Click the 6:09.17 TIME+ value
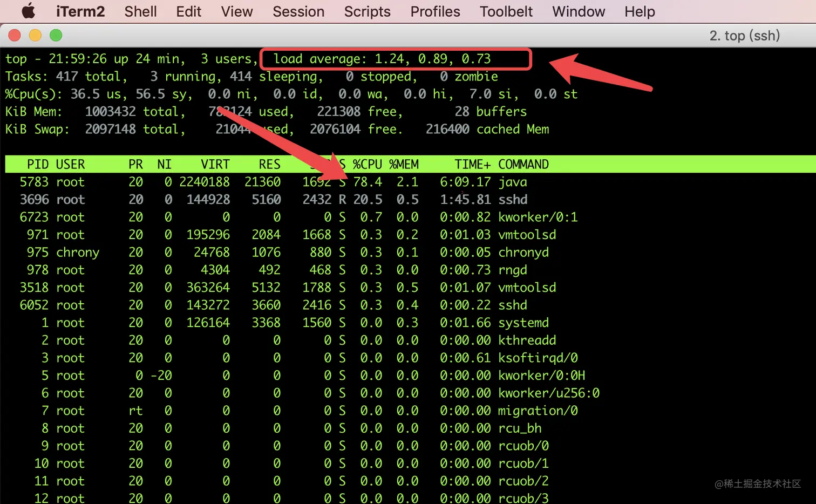Image resolution: width=816 pixels, height=504 pixels. [x=465, y=182]
